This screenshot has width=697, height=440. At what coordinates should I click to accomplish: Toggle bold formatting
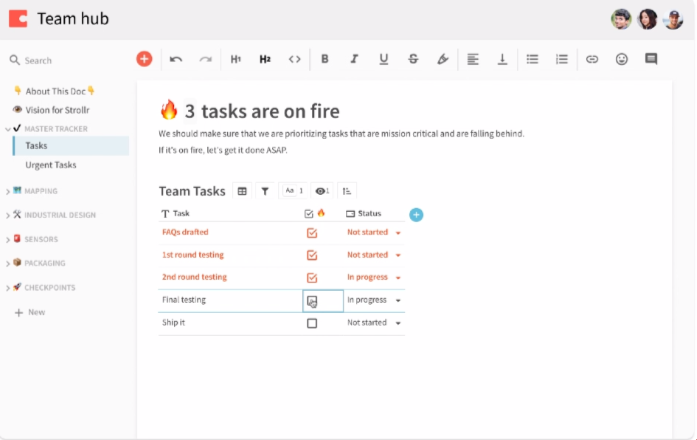click(325, 59)
